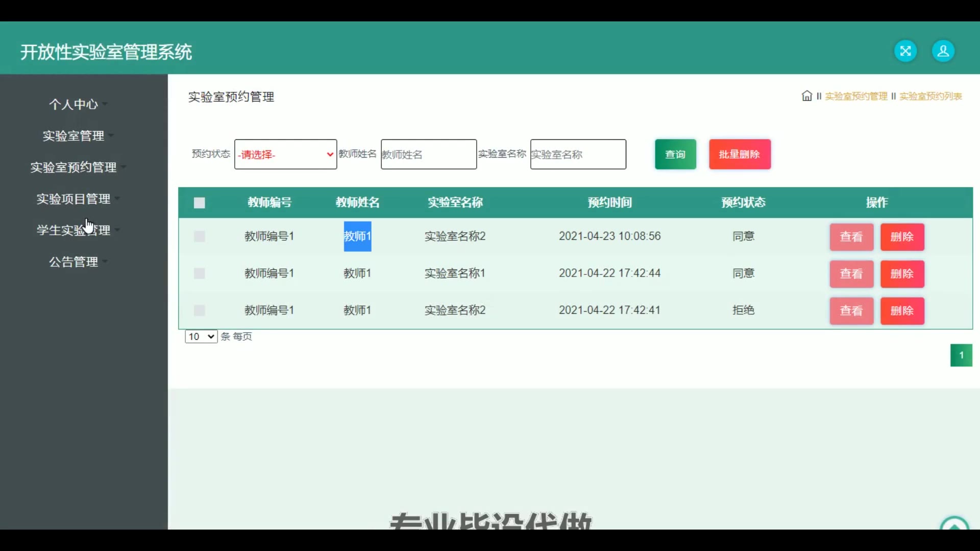
Task: Click the green 查询 button
Action: click(675, 154)
